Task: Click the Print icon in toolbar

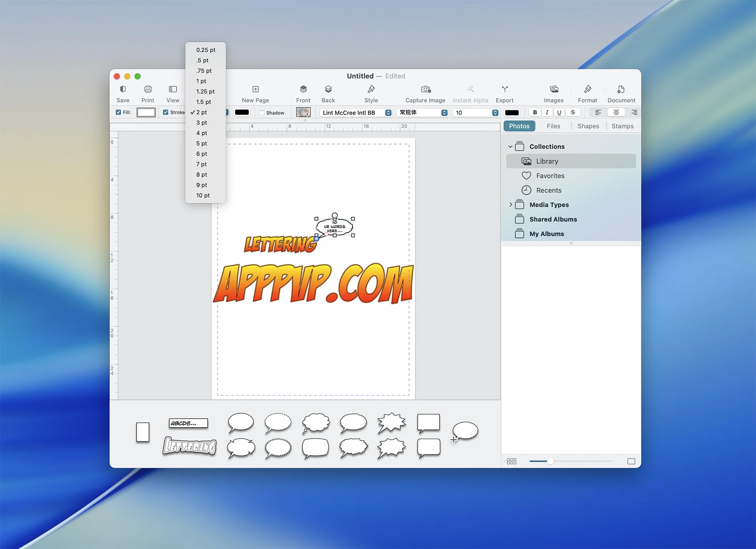Action: (148, 89)
